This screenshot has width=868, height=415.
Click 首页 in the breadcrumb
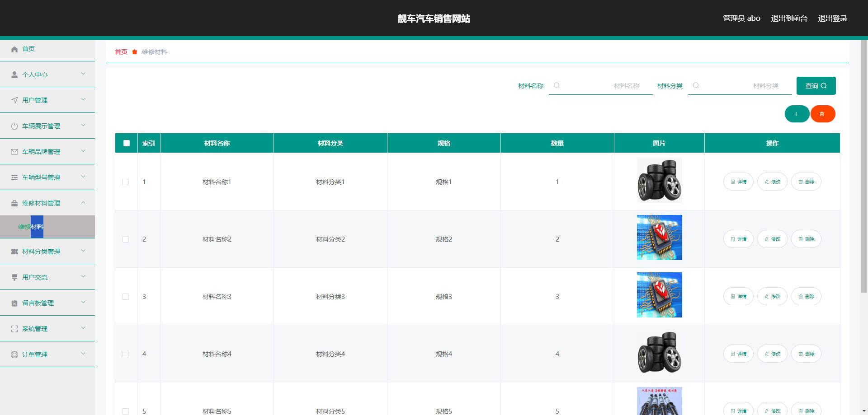[x=121, y=52]
